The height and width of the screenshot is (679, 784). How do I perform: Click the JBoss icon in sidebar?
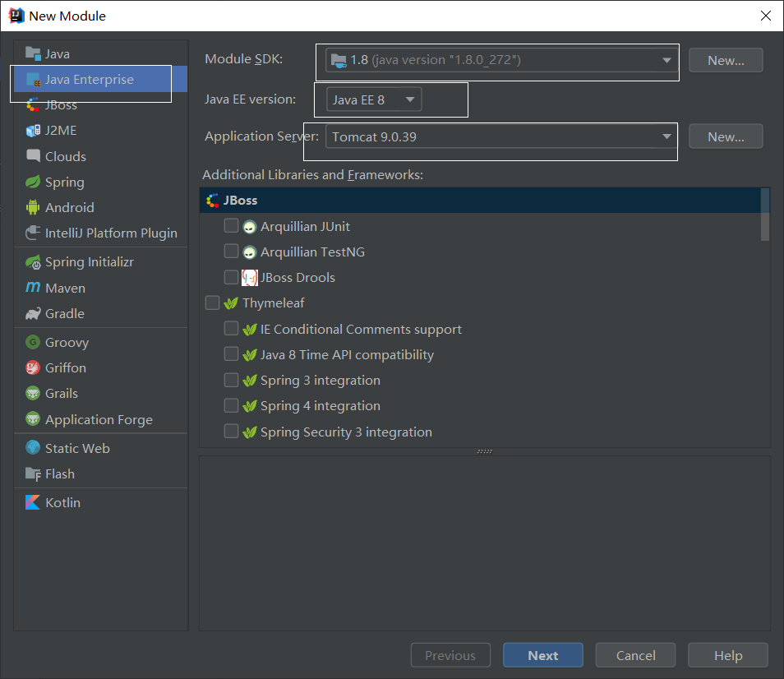[x=33, y=105]
